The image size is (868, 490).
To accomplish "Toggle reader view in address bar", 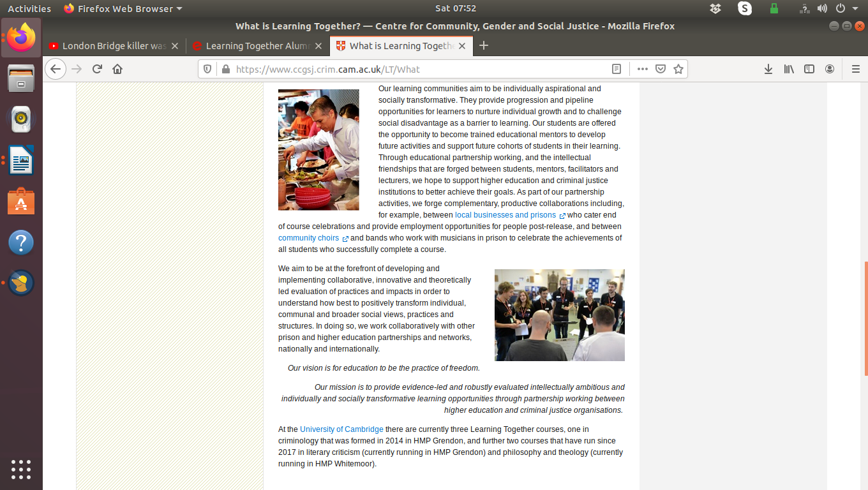I will [x=616, y=69].
